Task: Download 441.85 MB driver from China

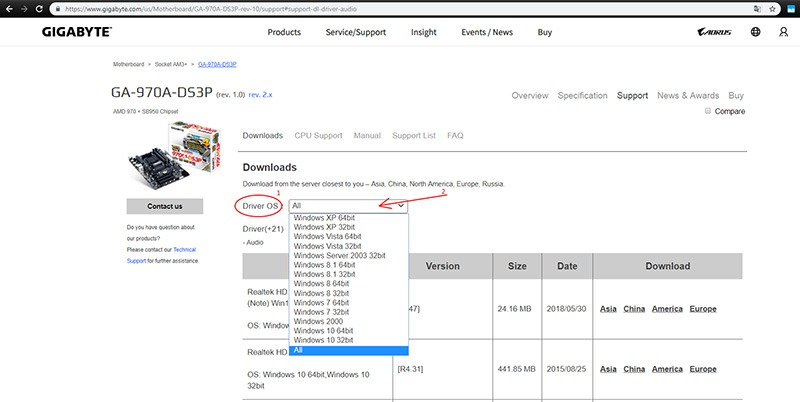Action: point(634,369)
